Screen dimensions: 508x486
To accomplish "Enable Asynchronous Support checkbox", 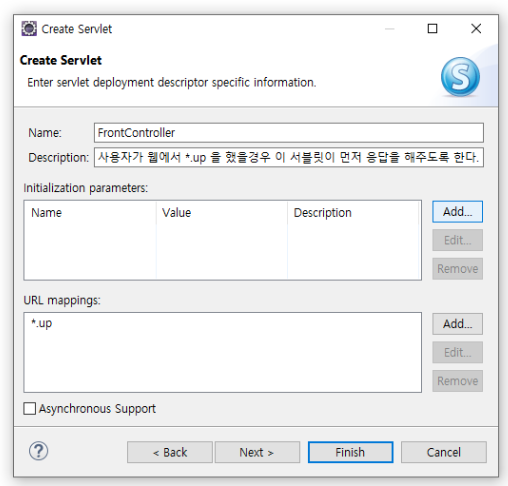I will point(30,408).
